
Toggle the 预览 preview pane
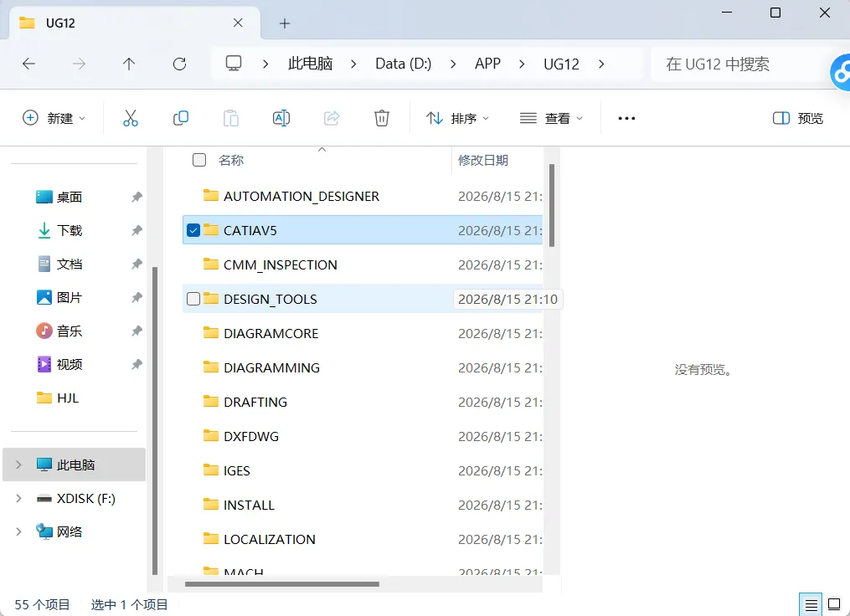pyautogui.click(x=797, y=118)
